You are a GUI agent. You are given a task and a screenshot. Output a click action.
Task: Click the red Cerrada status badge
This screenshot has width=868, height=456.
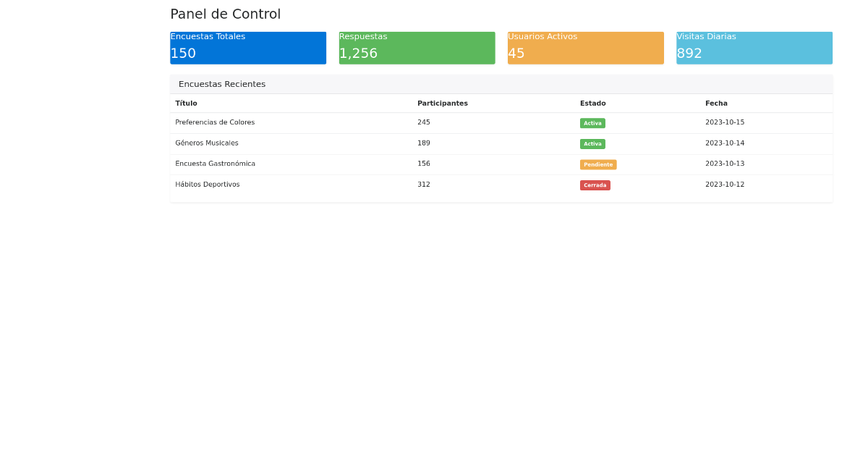[595, 185]
